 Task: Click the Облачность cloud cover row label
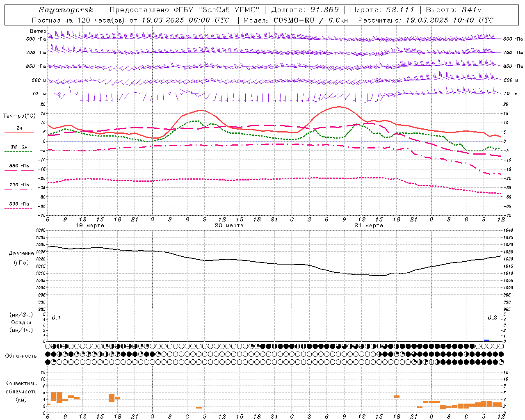21,356
